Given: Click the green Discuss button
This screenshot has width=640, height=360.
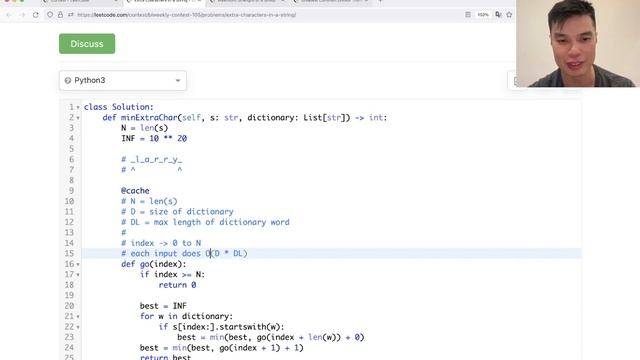Looking at the screenshot, I should 87,44.
